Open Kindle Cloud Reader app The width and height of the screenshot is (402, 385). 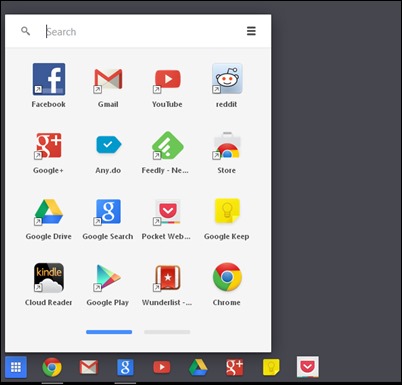coord(49,277)
